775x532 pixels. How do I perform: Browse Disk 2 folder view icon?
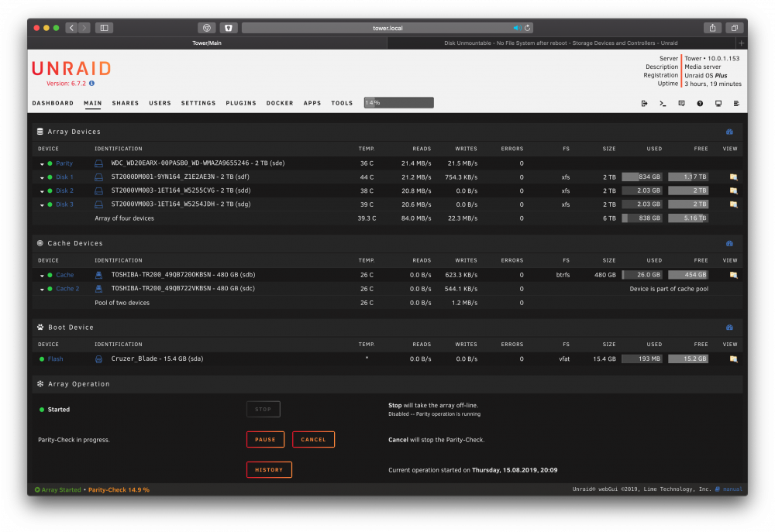point(733,190)
